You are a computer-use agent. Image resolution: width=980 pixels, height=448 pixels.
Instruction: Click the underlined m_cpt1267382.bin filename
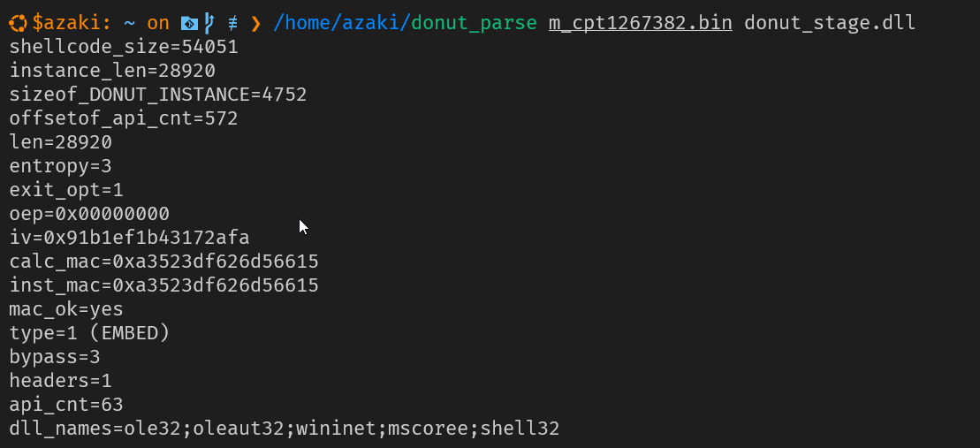tap(641, 24)
